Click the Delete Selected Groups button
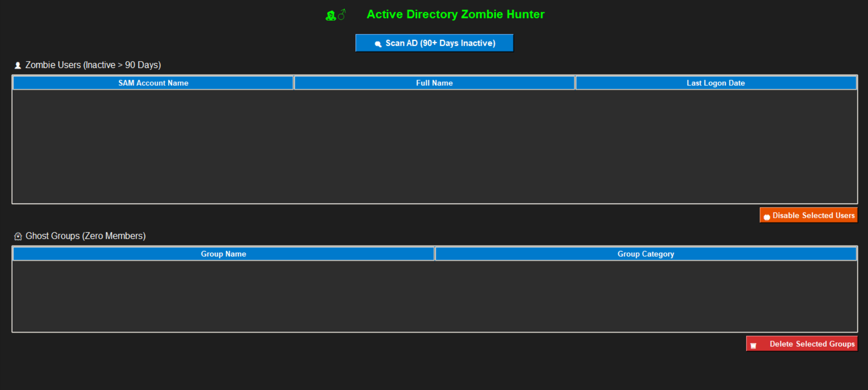The width and height of the screenshot is (868, 390). tap(801, 344)
